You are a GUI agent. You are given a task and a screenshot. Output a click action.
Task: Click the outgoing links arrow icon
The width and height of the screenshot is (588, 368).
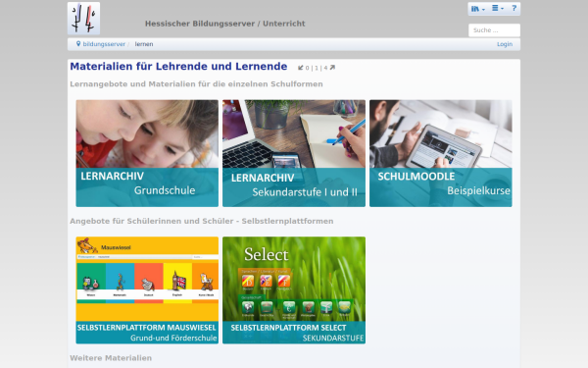[x=332, y=68]
